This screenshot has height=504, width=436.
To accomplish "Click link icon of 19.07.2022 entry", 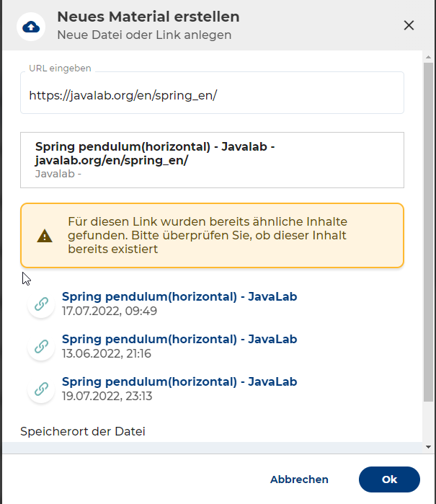I will click(x=41, y=389).
